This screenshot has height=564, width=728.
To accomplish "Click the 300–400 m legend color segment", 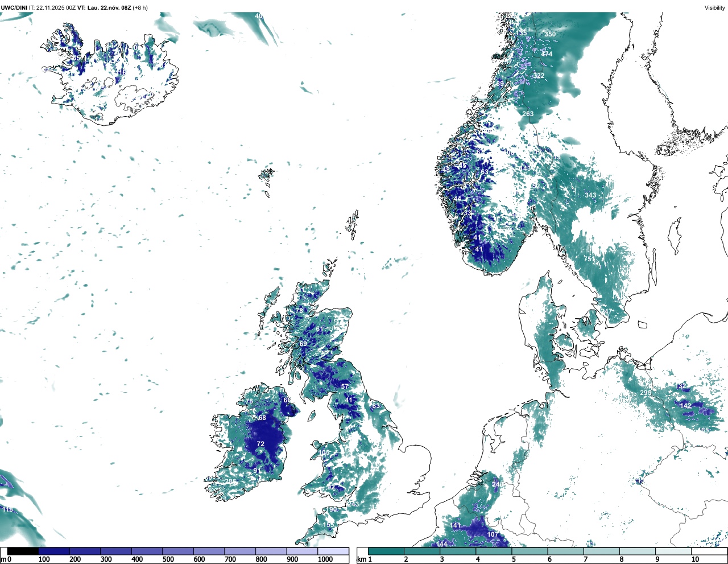I will (116, 551).
